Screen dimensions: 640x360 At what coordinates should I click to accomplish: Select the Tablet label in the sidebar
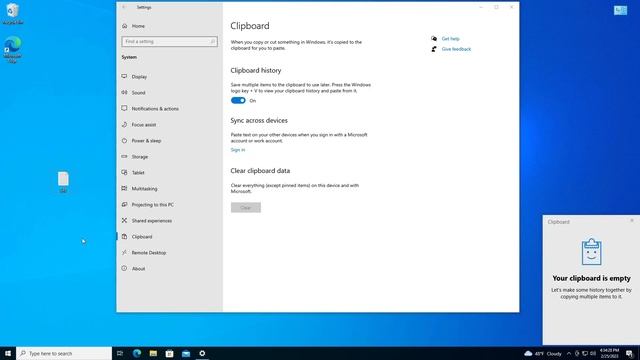tap(138, 173)
